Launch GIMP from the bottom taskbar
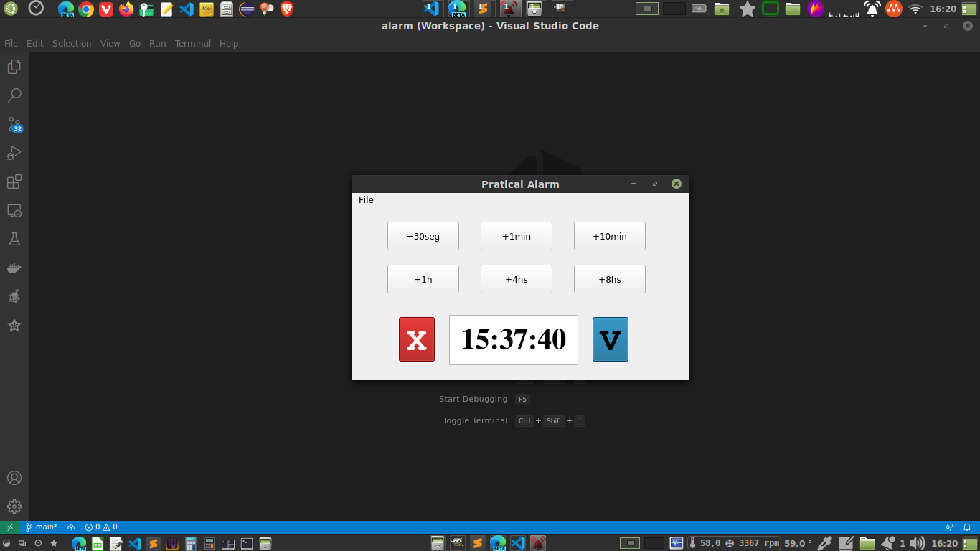 [x=457, y=543]
